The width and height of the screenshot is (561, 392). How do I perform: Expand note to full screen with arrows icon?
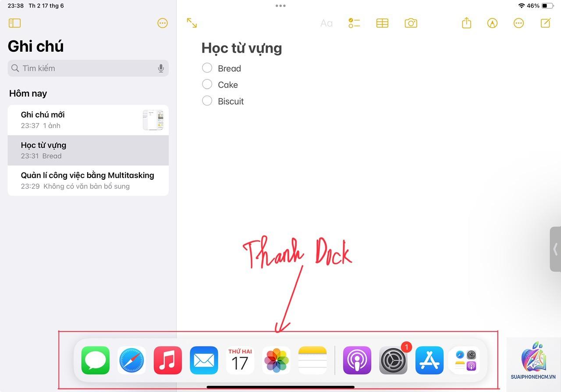[x=192, y=23]
